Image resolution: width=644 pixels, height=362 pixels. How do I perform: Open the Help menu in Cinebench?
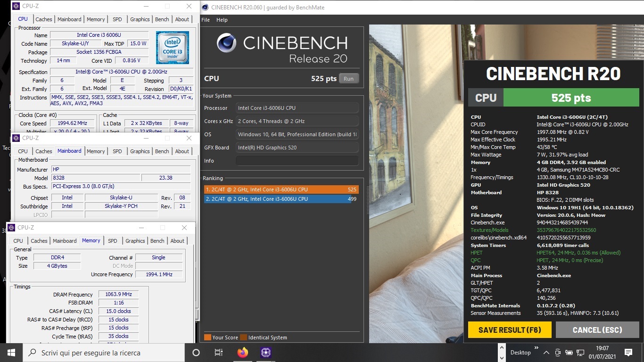point(222,20)
